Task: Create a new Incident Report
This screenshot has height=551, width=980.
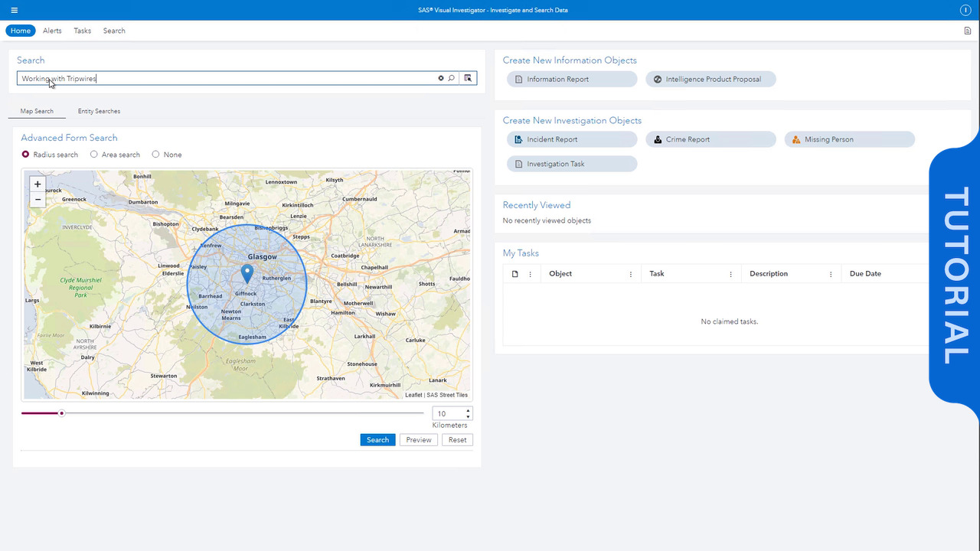Action: 572,139
